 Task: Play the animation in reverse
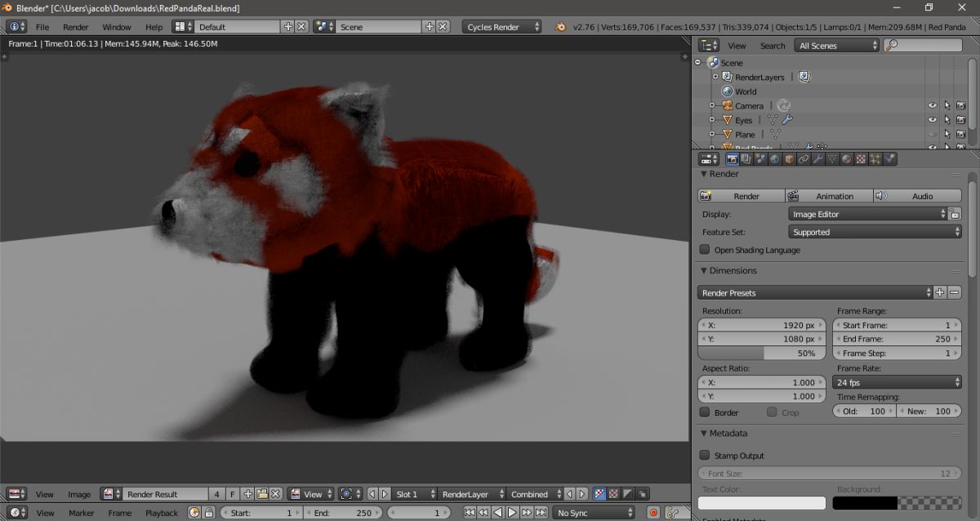[x=497, y=513]
